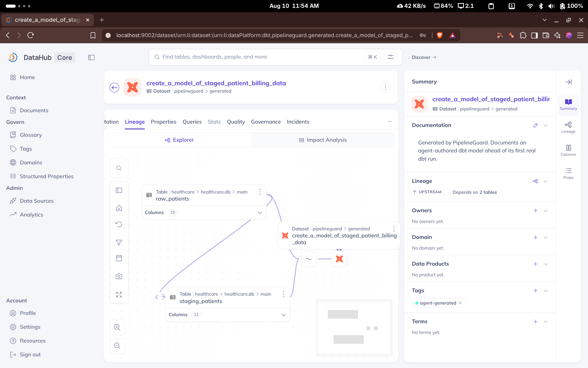Image resolution: width=588 pixels, height=368 pixels.
Task: Toggle the lineage sidebar panel icon
Action: point(119,190)
